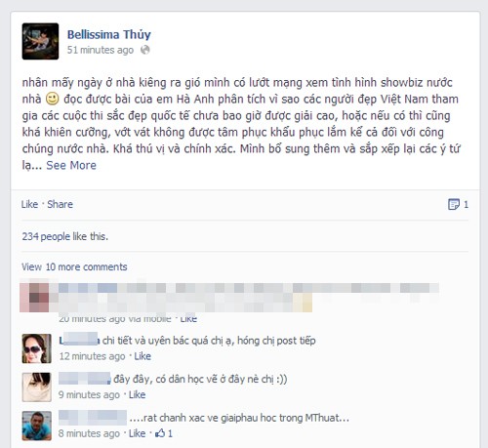Like the 9 minutes ago comment

tap(137, 394)
